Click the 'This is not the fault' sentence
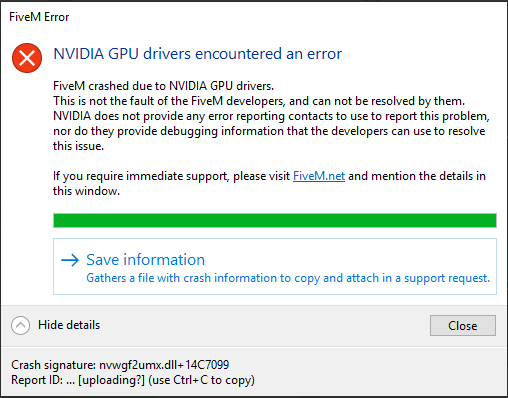The width and height of the screenshot is (508, 398). tap(259, 101)
